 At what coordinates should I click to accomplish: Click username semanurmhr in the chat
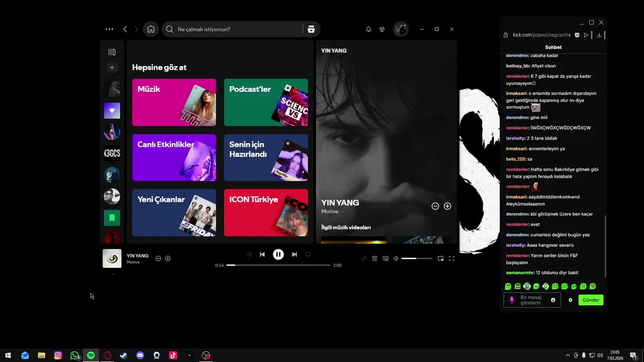(520, 273)
